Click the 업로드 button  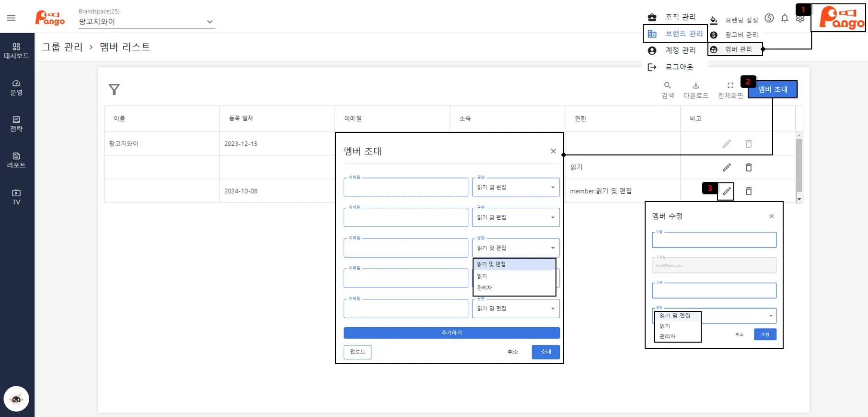(x=357, y=352)
